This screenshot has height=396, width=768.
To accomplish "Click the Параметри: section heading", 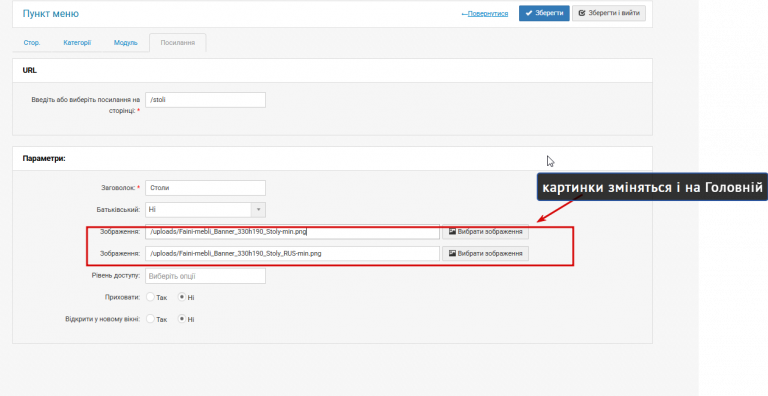I will pyautogui.click(x=44, y=159).
